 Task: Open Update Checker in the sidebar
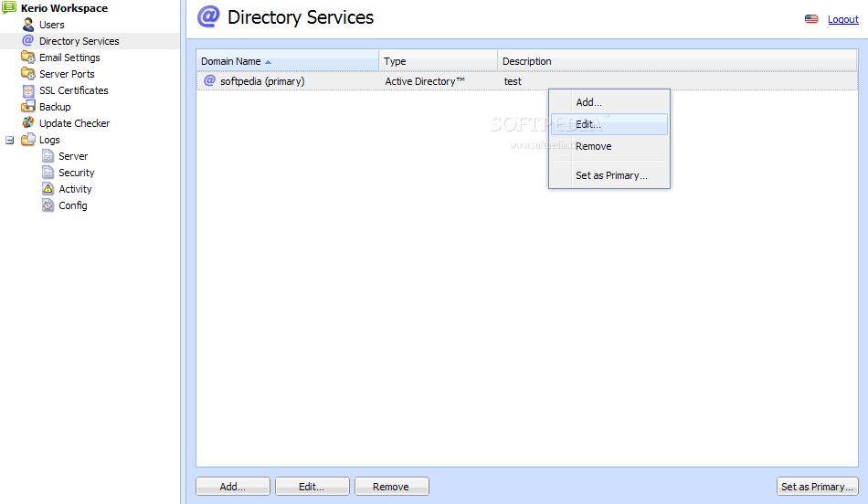click(74, 123)
